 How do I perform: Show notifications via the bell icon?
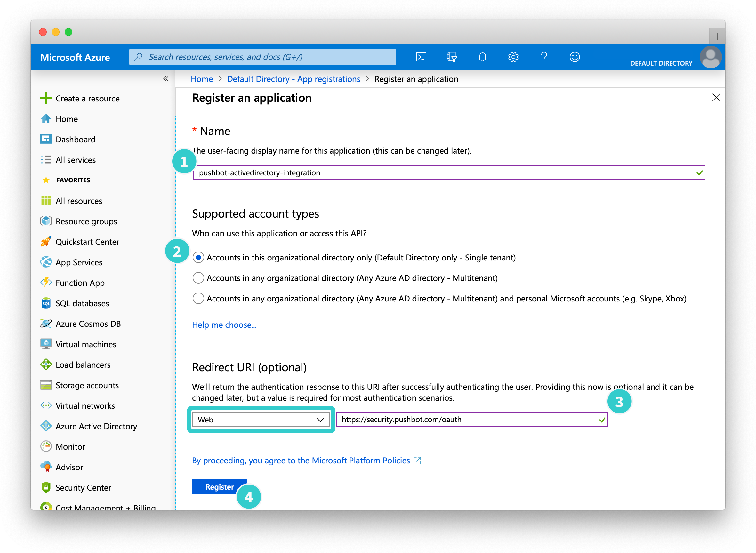click(482, 57)
